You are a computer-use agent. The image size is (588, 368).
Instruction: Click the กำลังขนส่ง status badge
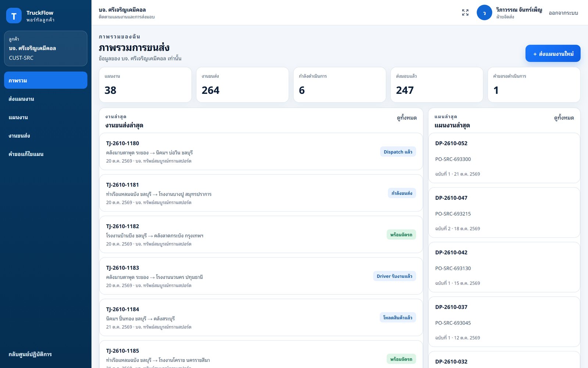click(402, 193)
